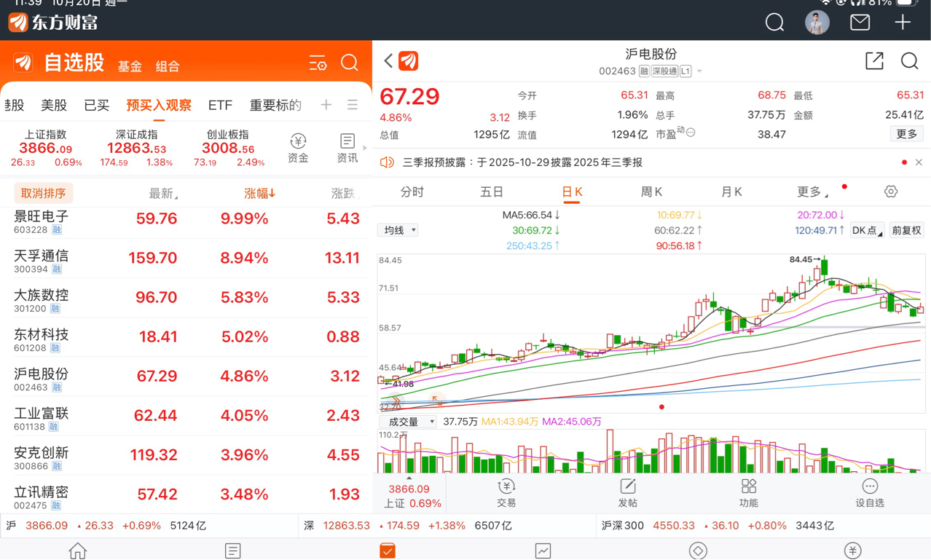The image size is (931, 560).
Task: Open 已买 watchlist tab
Action: 96,105
